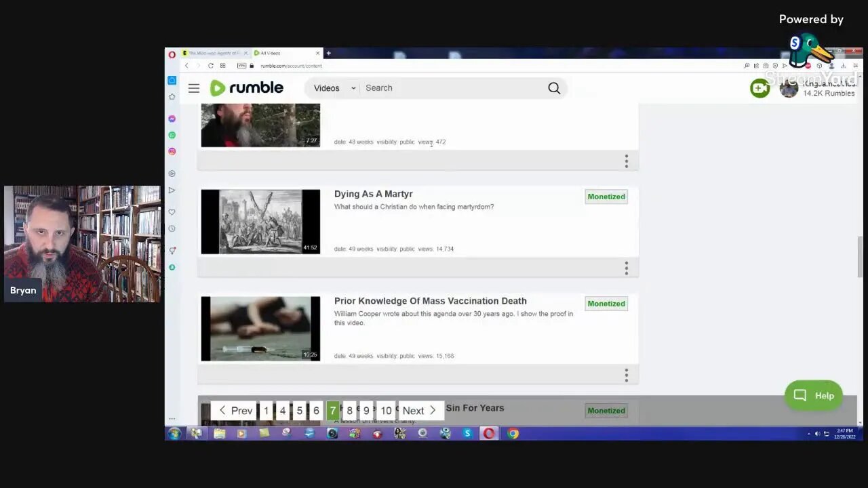Go to page 10

(x=386, y=411)
